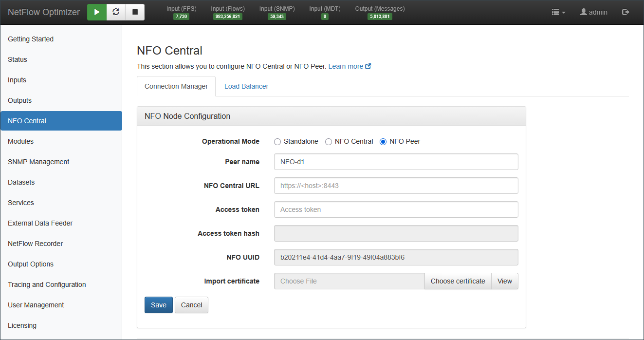Click the restart refresh icon button
Screen dimensions: 644x340
(x=116, y=12)
